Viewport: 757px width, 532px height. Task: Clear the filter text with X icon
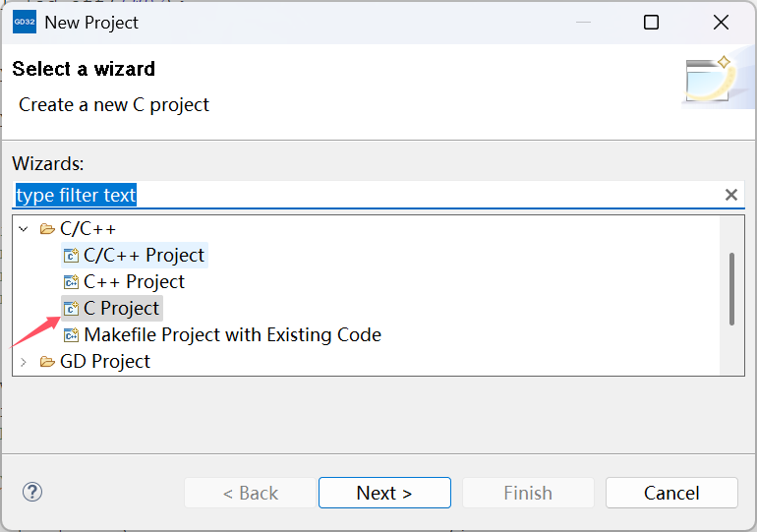click(730, 195)
